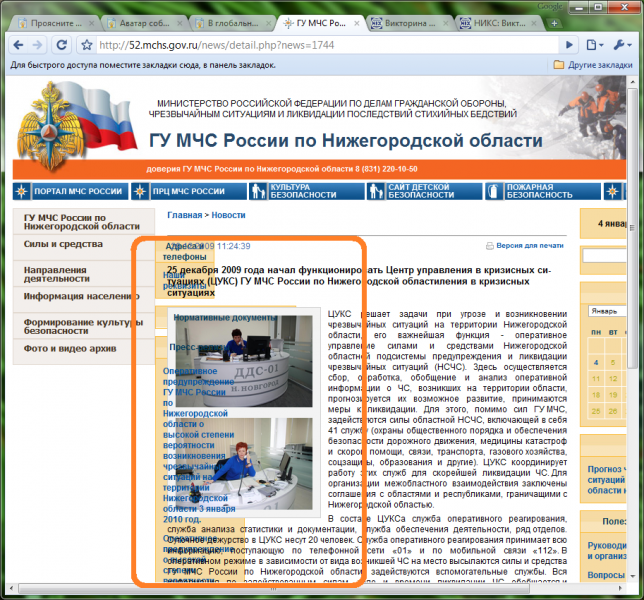Open the page menu icon in the toolbar
The width and height of the screenshot is (644, 600).
(593, 45)
